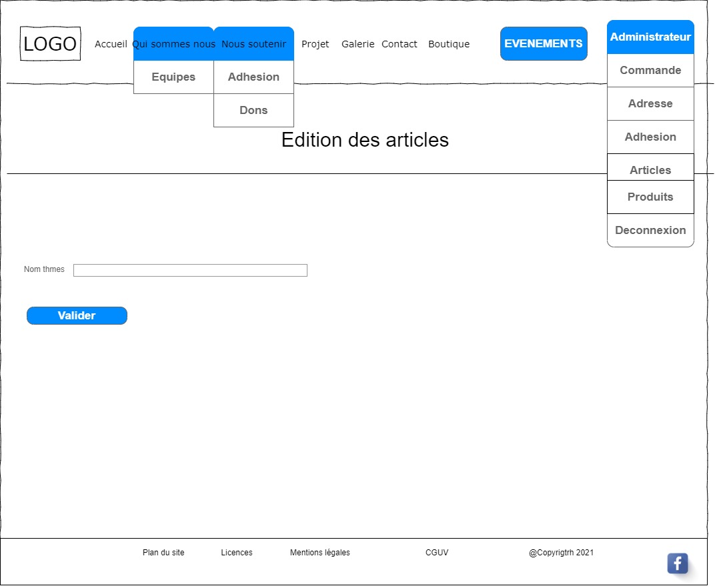Open the Administrateur dropdown menu
715x588 pixels.
click(650, 37)
